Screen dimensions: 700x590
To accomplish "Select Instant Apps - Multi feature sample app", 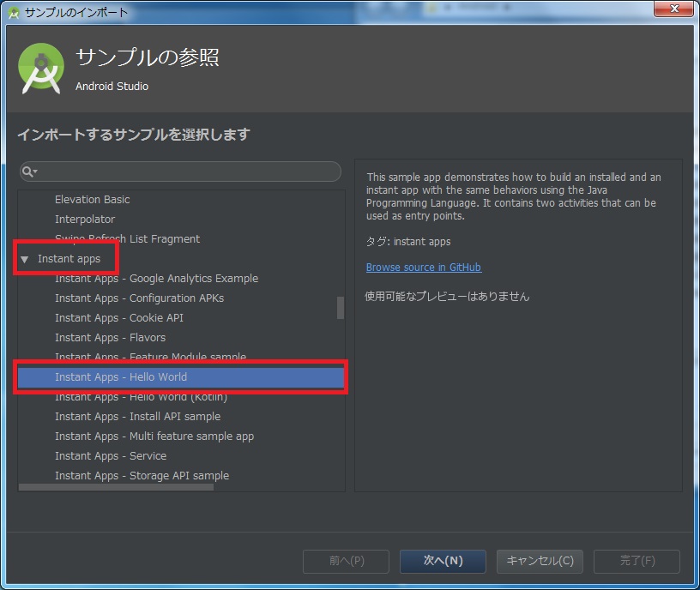I will [x=154, y=436].
